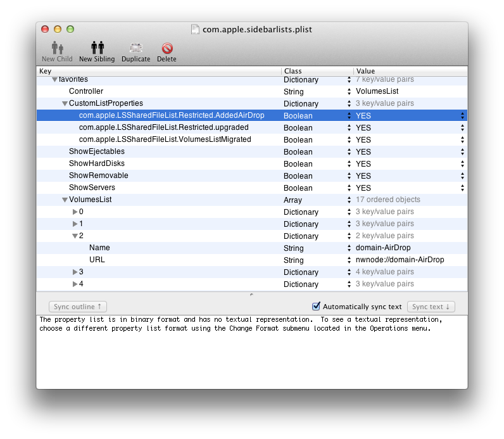Open class popup for ShowServers row

349,188
